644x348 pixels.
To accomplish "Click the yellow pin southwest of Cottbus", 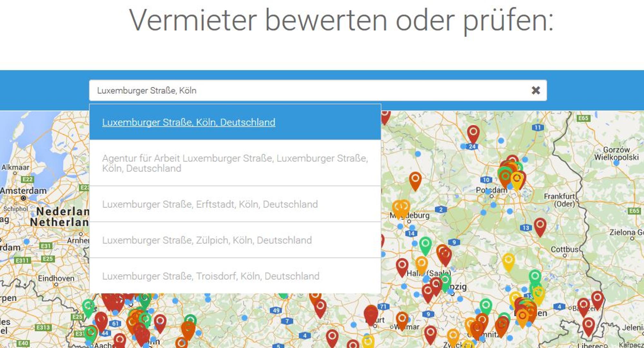I will tap(508, 262).
